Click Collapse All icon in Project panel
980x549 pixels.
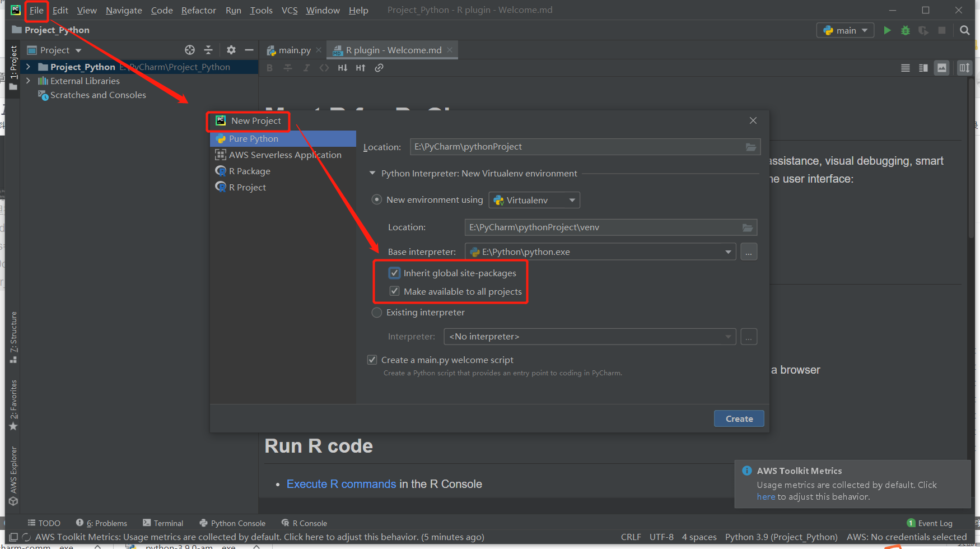click(x=208, y=50)
